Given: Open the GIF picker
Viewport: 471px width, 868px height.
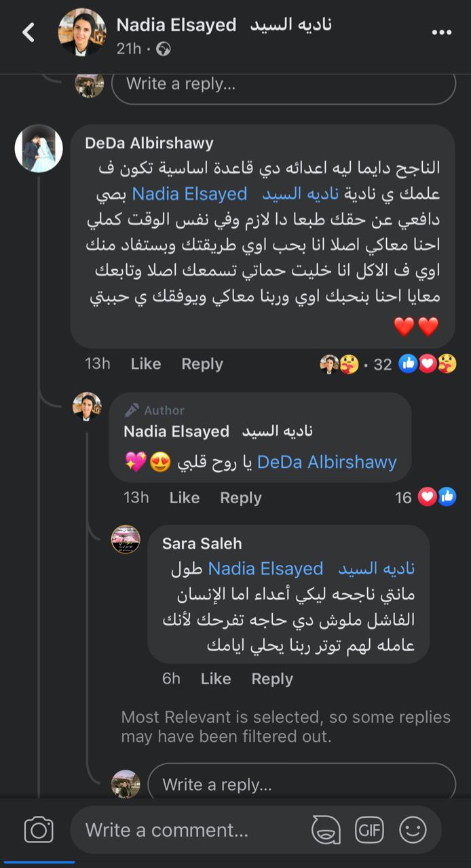Looking at the screenshot, I should 369,830.
